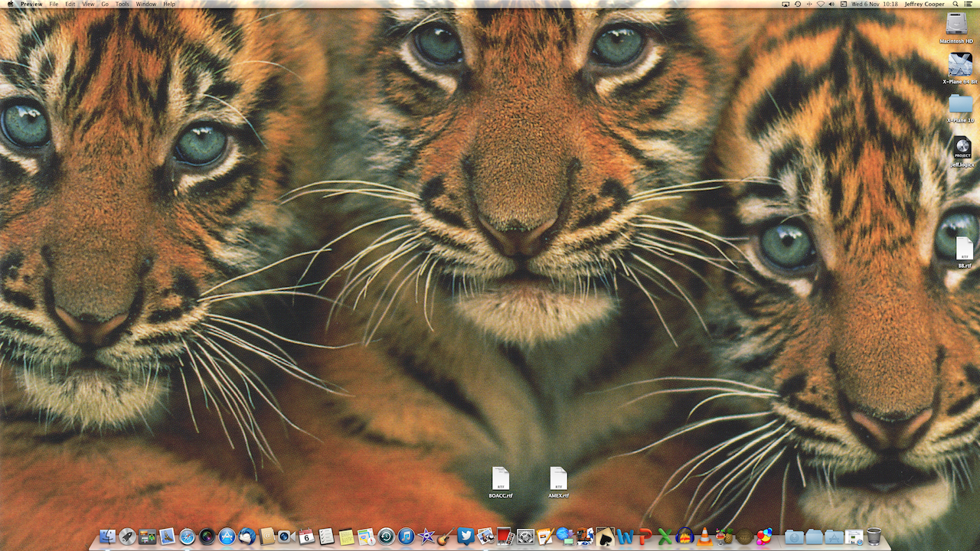Image resolution: width=980 pixels, height=551 pixels.
Task: Select the X-Plane 10 folder
Action: coord(960,109)
